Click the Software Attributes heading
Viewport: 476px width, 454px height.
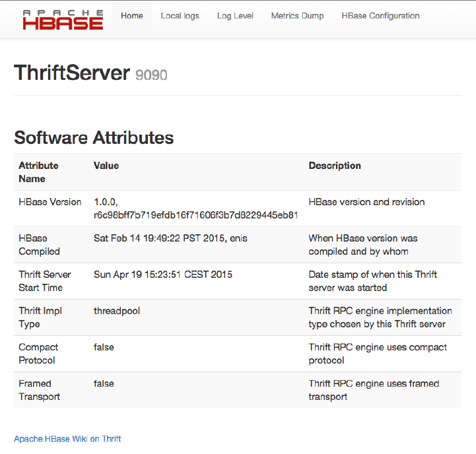tap(94, 137)
